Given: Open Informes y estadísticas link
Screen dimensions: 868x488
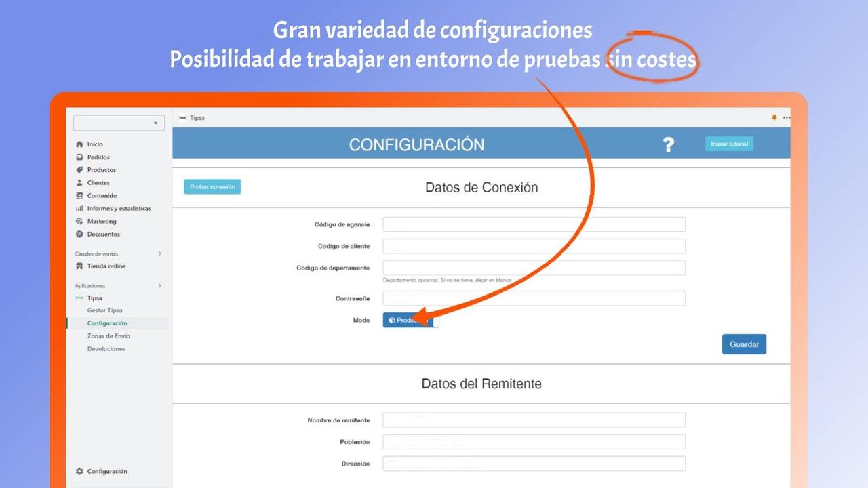Looking at the screenshot, I should point(119,209).
